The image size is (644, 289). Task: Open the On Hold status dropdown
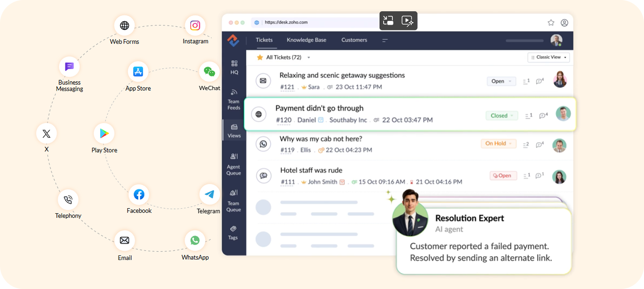(498, 144)
